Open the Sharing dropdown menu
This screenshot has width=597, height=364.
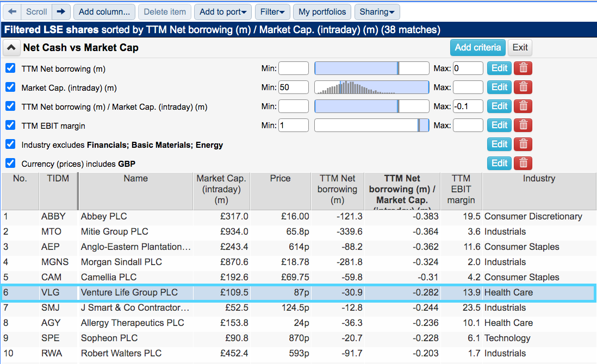[x=377, y=12]
